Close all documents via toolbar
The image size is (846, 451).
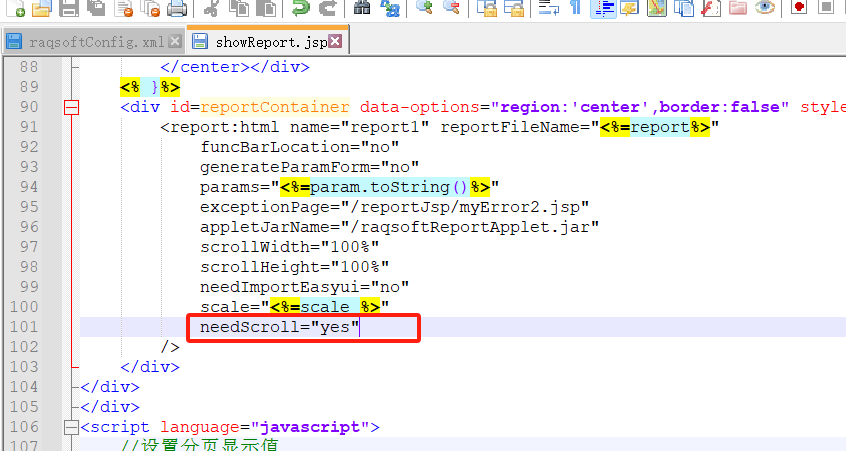click(150, 8)
